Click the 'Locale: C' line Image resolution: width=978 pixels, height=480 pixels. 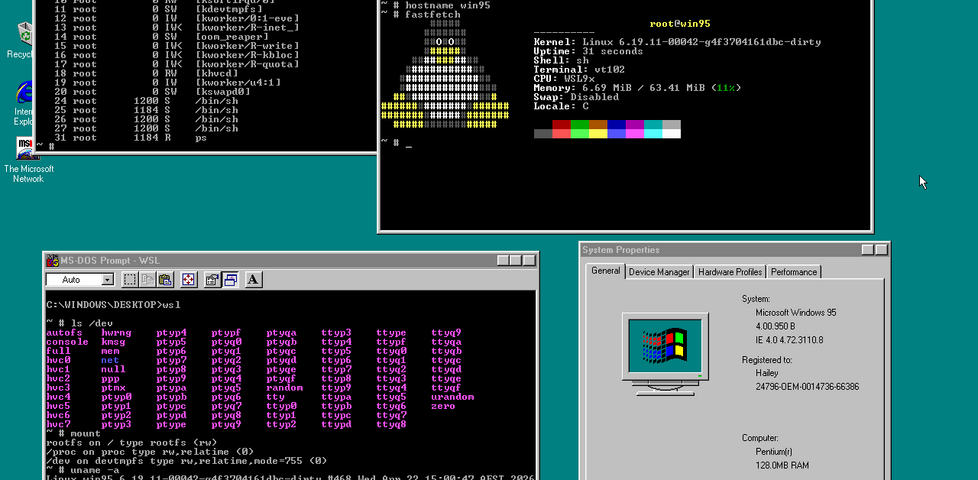click(561, 106)
